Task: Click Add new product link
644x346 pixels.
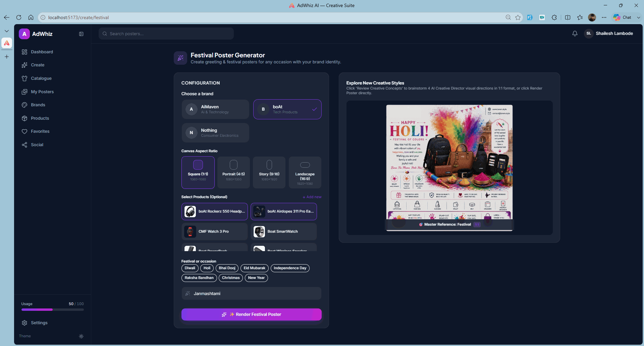Action: [312, 197]
